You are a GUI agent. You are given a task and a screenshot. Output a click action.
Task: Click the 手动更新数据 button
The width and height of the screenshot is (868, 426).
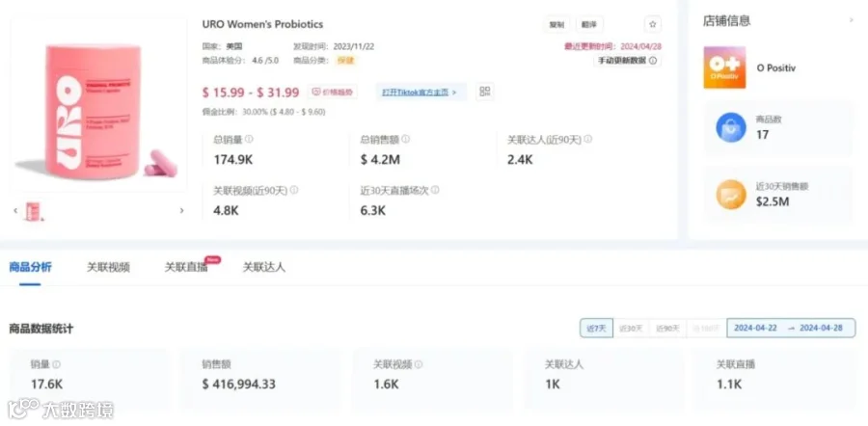coord(627,61)
